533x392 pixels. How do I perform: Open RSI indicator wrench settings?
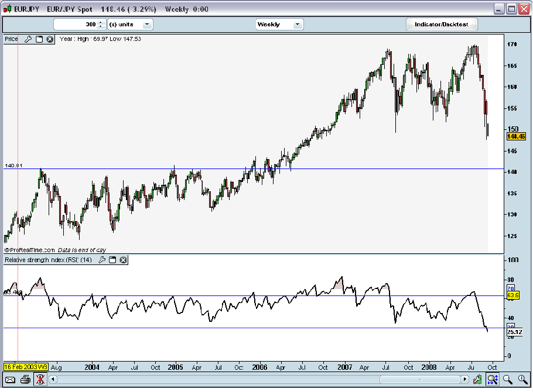click(102, 260)
